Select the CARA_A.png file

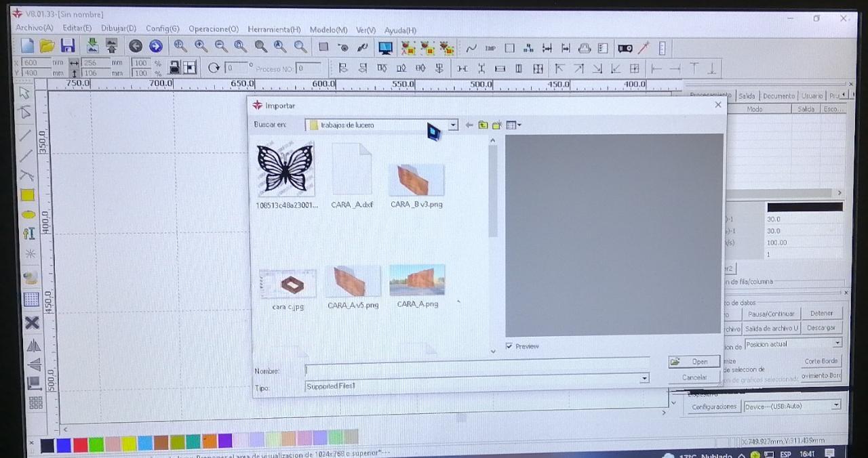[417, 286]
